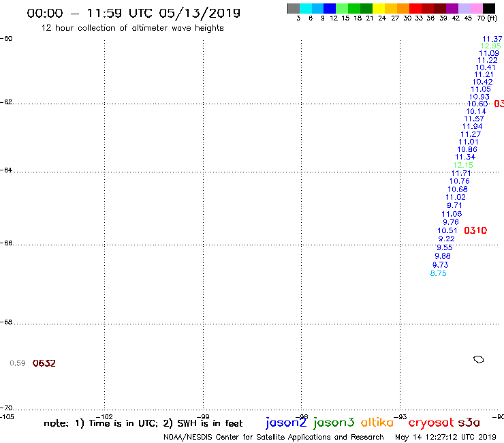Click the purple swatch in the legend
Viewport: 504px width, 443px height.
[452, 8]
